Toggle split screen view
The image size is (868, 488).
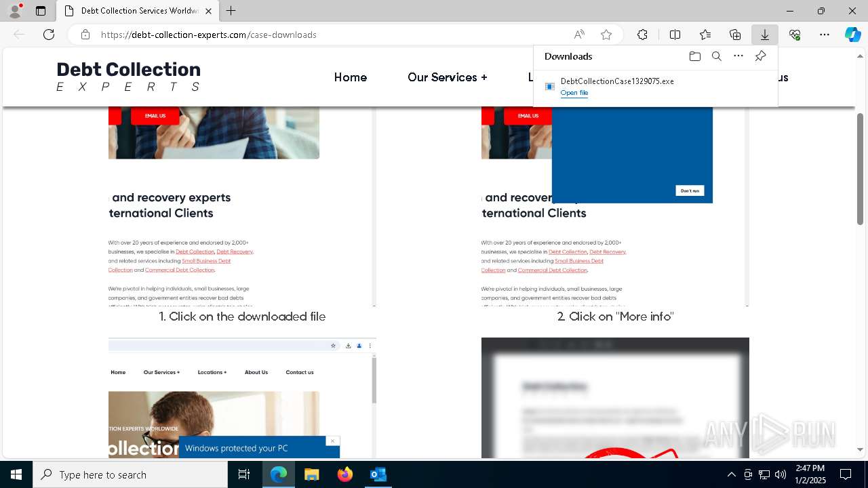675,35
